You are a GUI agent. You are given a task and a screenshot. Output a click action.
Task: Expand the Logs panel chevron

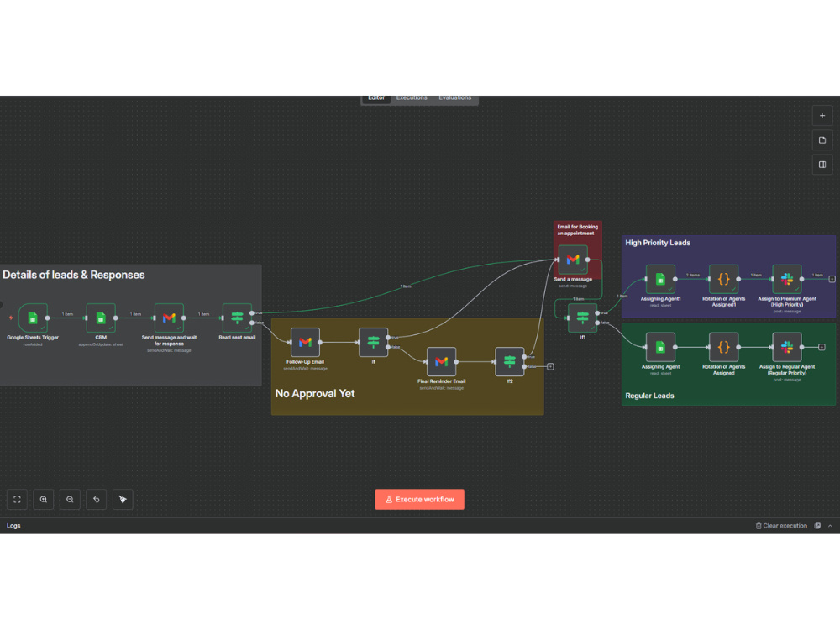point(831,526)
